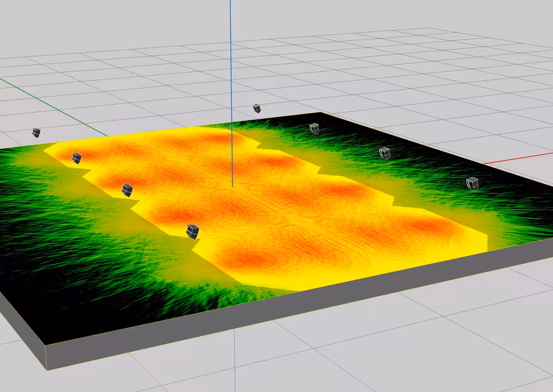Select the dark loudspeaker nearest the front edge
This screenshot has width=553, height=392.
pos(193,232)
